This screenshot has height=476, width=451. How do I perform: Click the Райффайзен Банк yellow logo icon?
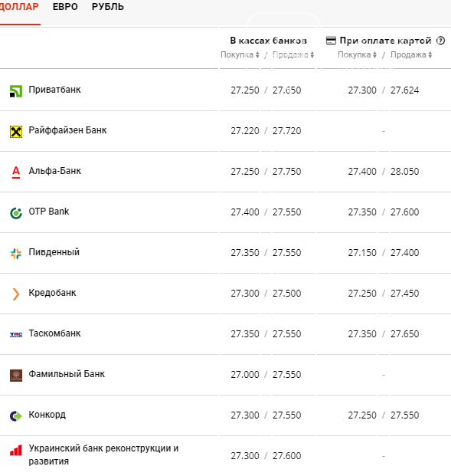(16, 132)
